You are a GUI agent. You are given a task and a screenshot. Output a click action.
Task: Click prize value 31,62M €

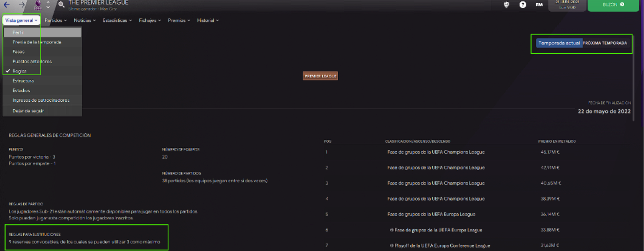[550, 245]
